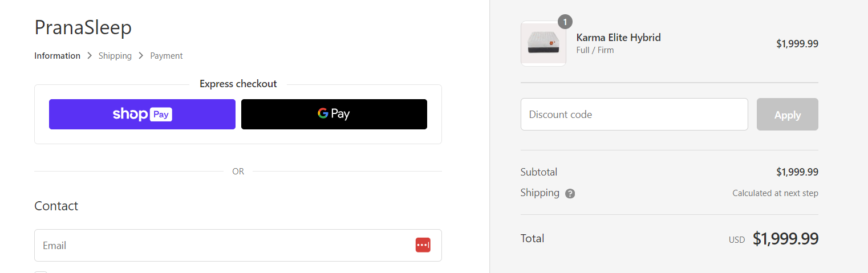Open the Information breadcrumb step
Viewport: 868px width, 273px height.
(57, 56)
